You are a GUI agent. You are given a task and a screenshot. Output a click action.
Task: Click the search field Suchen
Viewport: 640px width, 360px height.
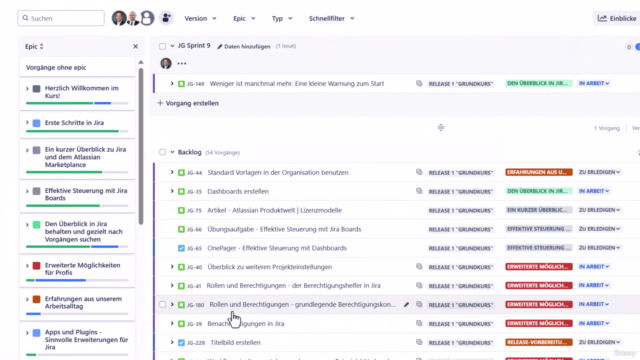point(61,18)
